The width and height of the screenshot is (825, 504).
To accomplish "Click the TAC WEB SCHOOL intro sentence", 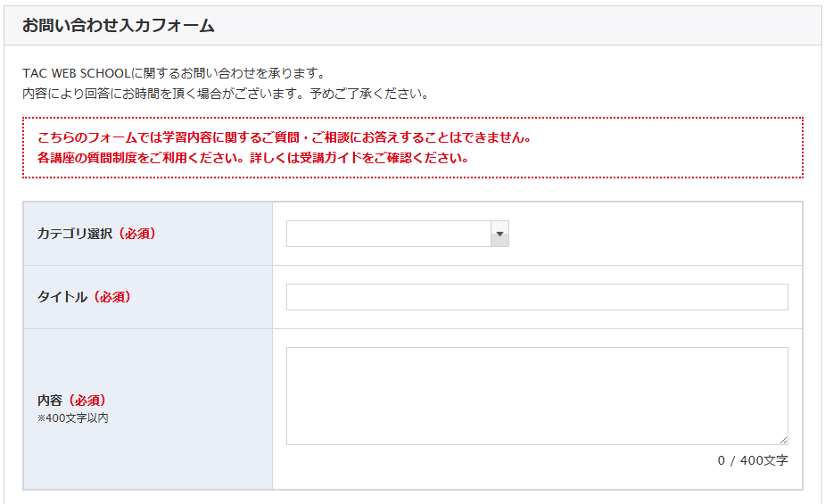I will tap(174, 73).
